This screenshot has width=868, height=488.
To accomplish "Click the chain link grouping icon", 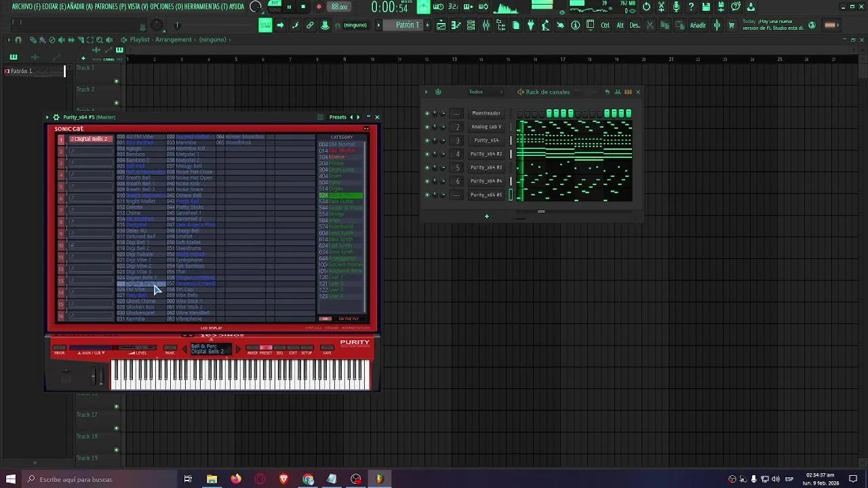I will [310, 25].
